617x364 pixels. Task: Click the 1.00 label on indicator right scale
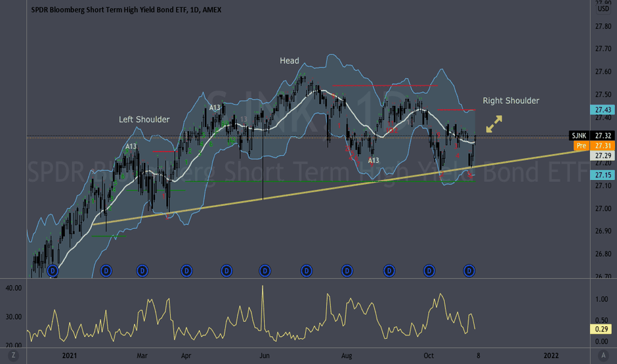602,299
